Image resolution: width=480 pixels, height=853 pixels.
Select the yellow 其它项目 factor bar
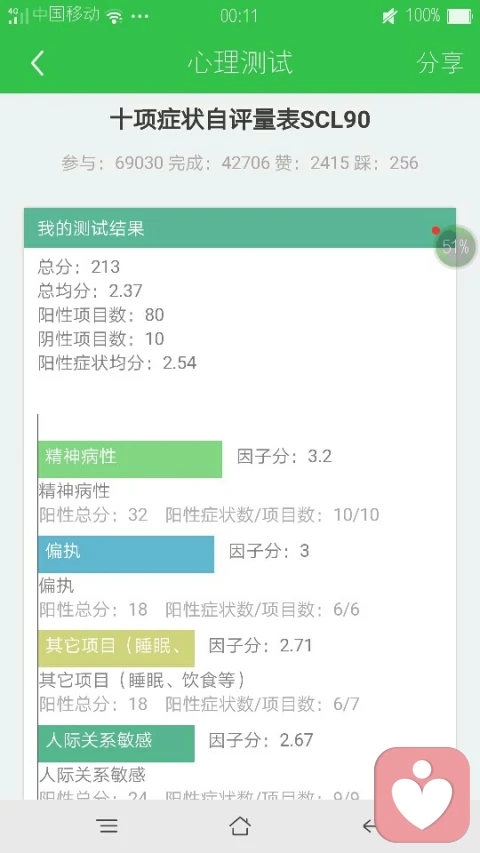[x=116, y=648]
